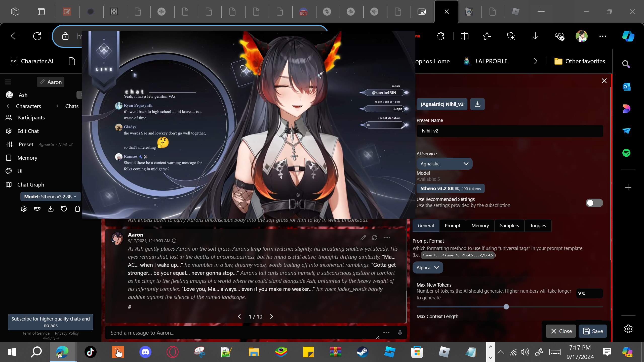Click the pencil edit icon on Aaron's message
The image size is (644, 362).
pyautogui.click(x=363, y=238)
